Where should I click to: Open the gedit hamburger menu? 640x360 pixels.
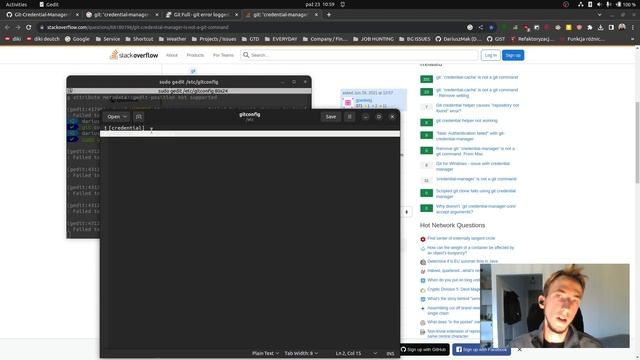[349, 117]
